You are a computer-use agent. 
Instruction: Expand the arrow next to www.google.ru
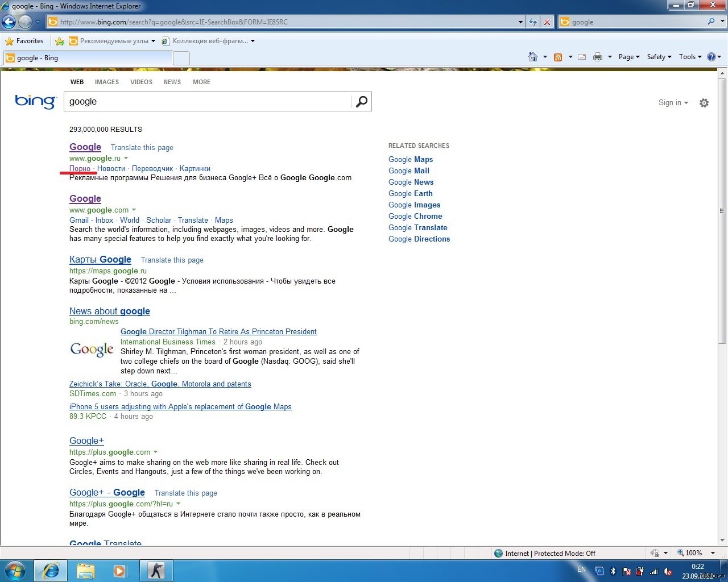click(x=126, y=159)
